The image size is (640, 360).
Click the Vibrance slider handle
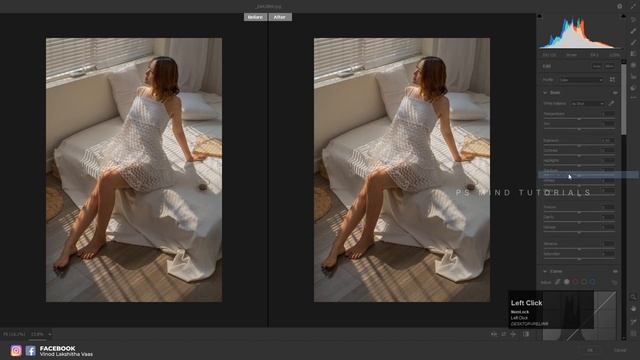579,249
